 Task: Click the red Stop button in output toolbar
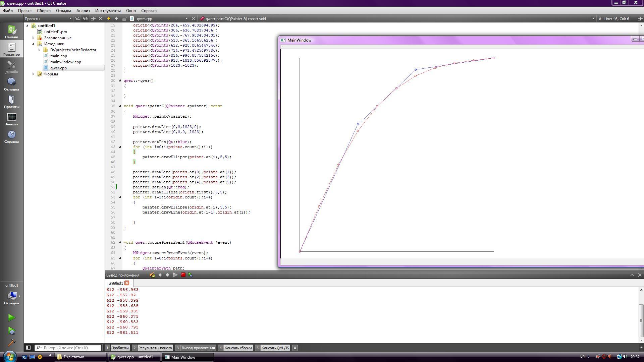coord(183,275)
